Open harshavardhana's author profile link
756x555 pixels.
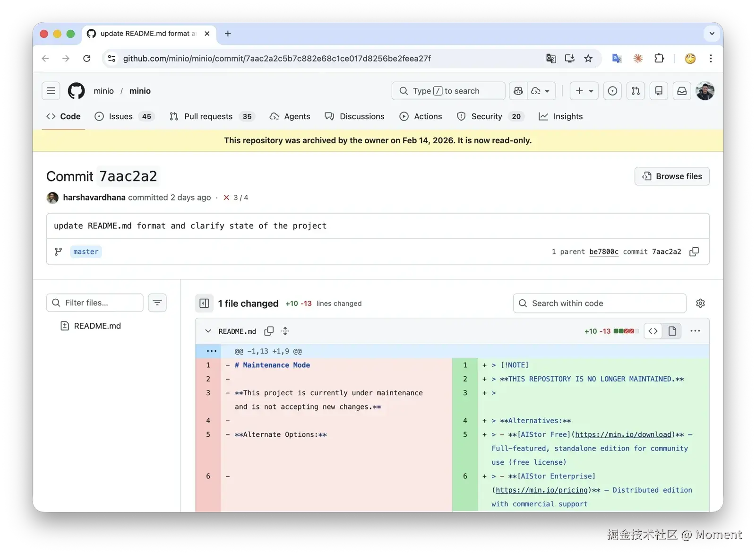[x=94, y=198]
